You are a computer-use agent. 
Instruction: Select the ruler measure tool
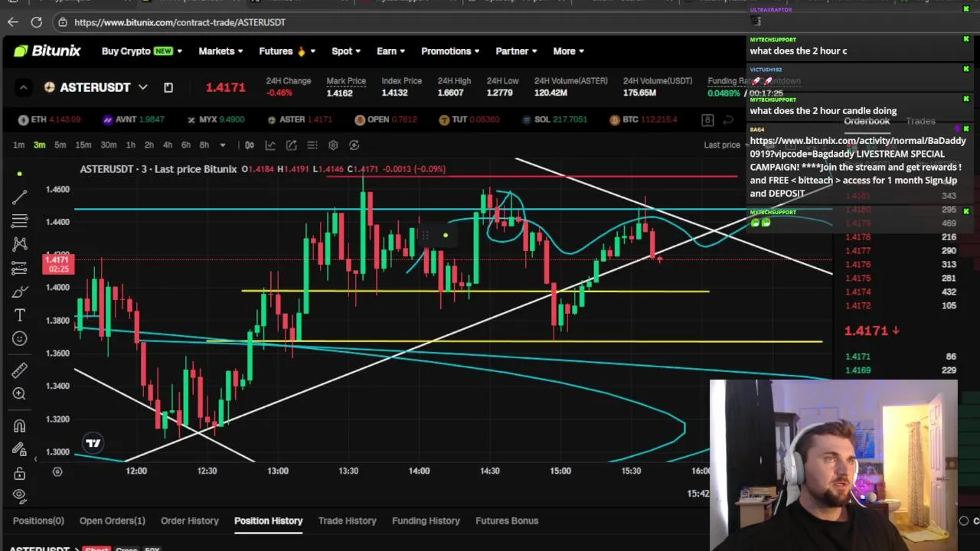click(x=20, y=370)
